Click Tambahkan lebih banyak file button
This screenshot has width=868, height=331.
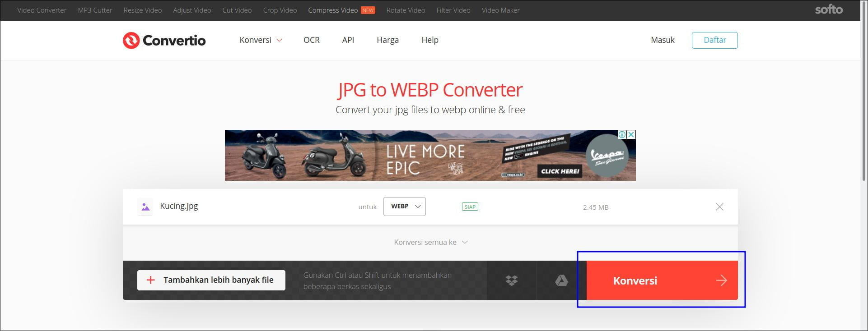click(211, 280)
